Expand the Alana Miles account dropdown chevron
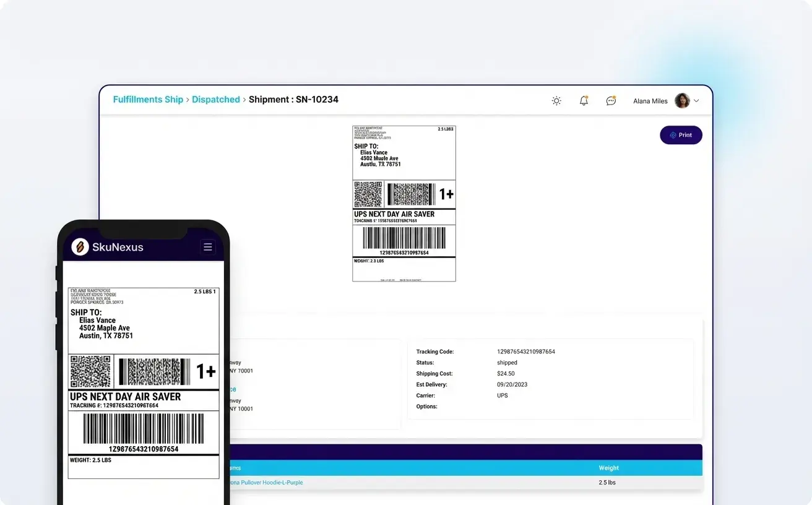The image size is (812, 505). (696, 100)
